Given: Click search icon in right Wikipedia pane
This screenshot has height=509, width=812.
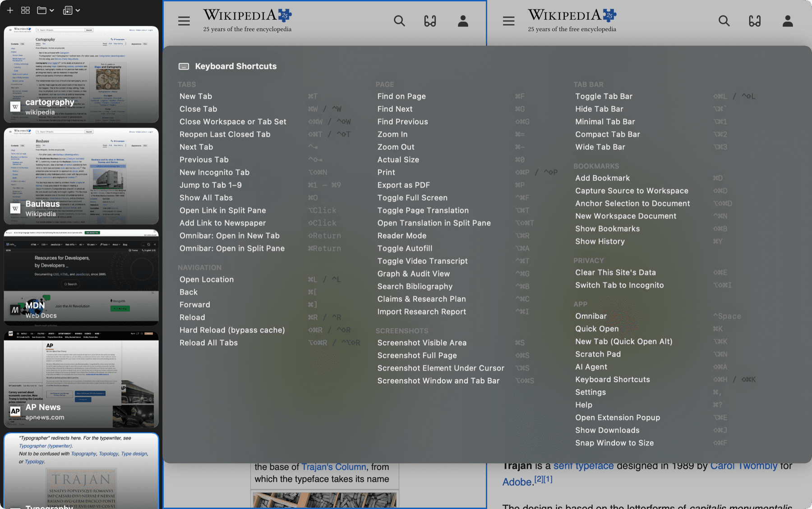Looking at the screenshot, I should coord(724,21).
